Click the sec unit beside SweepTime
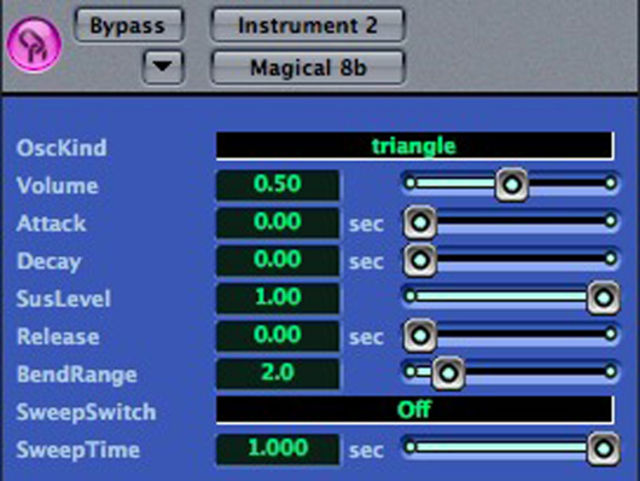 point(366,450)
